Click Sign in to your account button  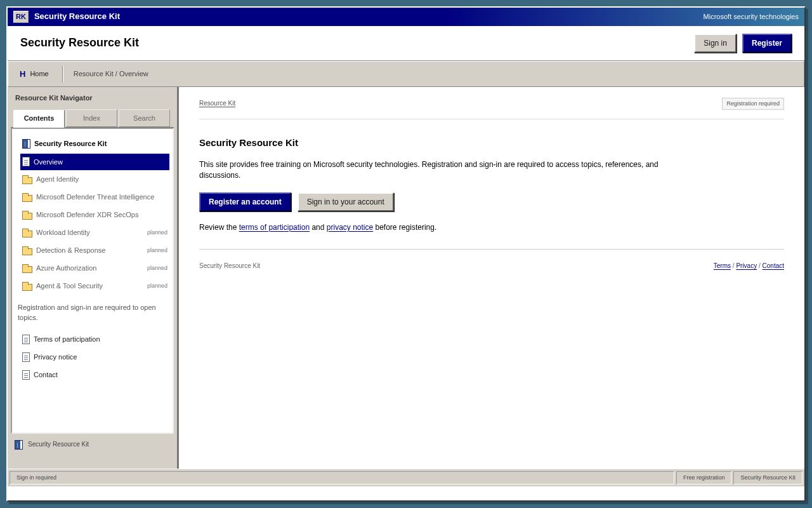346,202
